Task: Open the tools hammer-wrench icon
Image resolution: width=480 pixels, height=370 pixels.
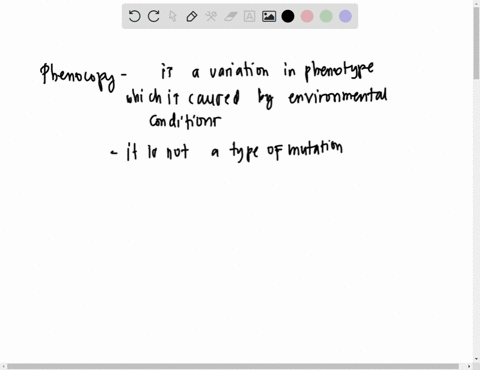Action: tap(211, 16)
